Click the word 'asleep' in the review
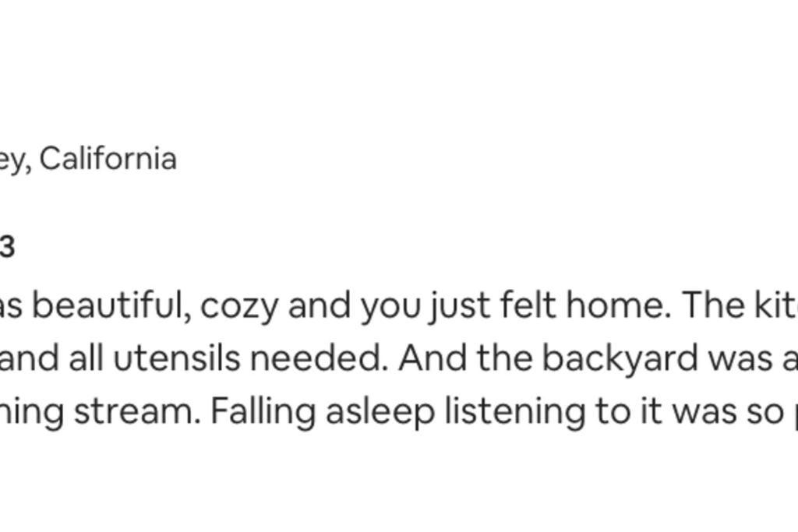Image resolution: width=798 pixels, height=532 pixels. pyautogui.click(x=380, y=411)
